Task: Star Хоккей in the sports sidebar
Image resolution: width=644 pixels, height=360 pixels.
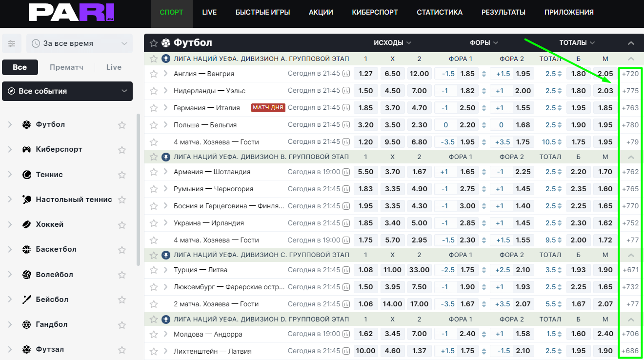Action: (122, 224)
